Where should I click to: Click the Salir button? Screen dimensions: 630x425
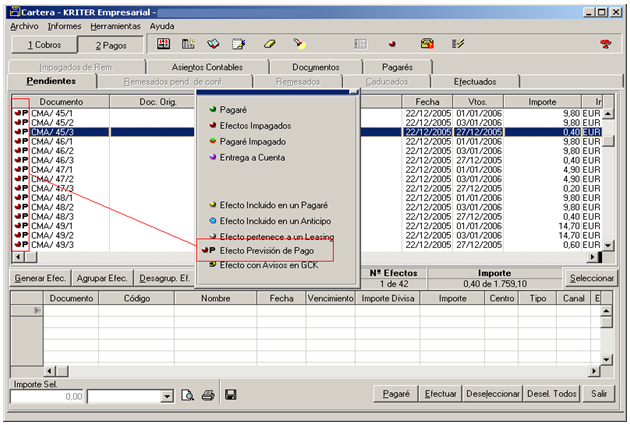[x=599, y=394]
